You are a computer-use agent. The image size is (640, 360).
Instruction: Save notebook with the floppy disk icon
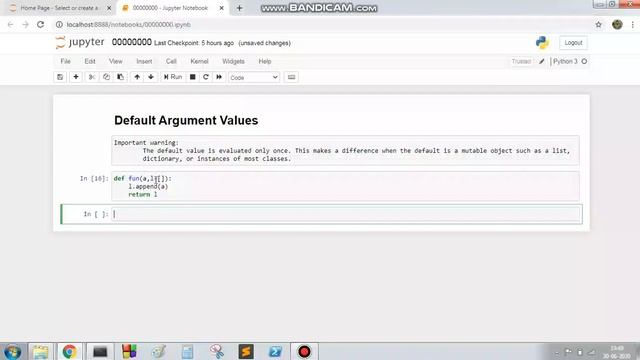[60, 77]
